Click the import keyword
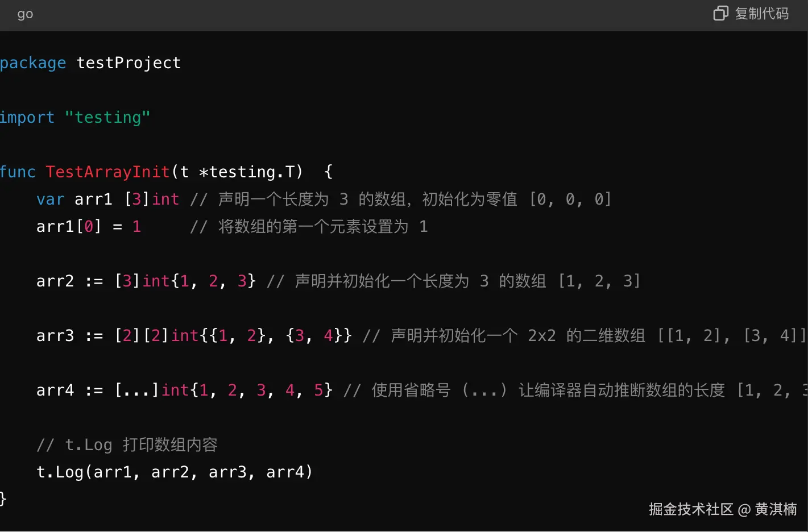The height and width of the screenshot is (532, 812). pyautogui.click(x=27, y=117)
